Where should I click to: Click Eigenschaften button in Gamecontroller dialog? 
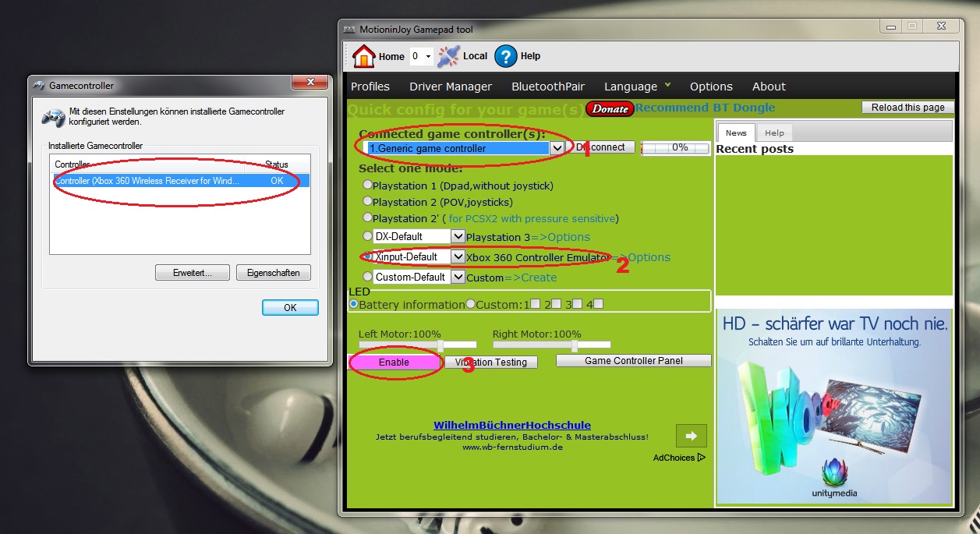click(273, 273)
